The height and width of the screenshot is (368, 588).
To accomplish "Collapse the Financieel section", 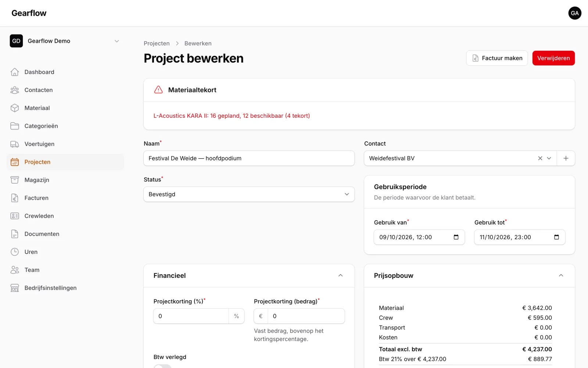I will pos(341,276).
